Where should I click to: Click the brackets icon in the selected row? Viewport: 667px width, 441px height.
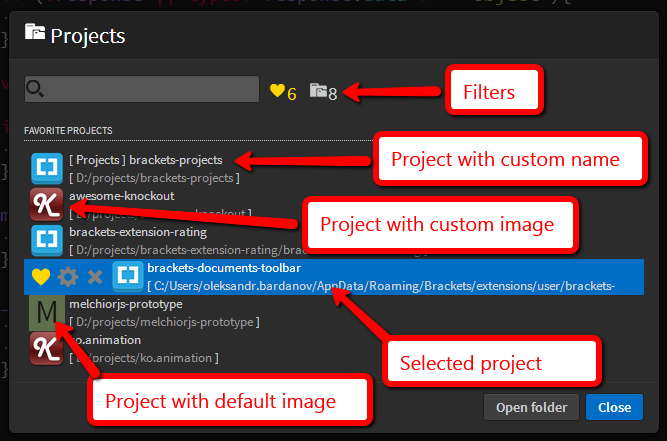128,276
